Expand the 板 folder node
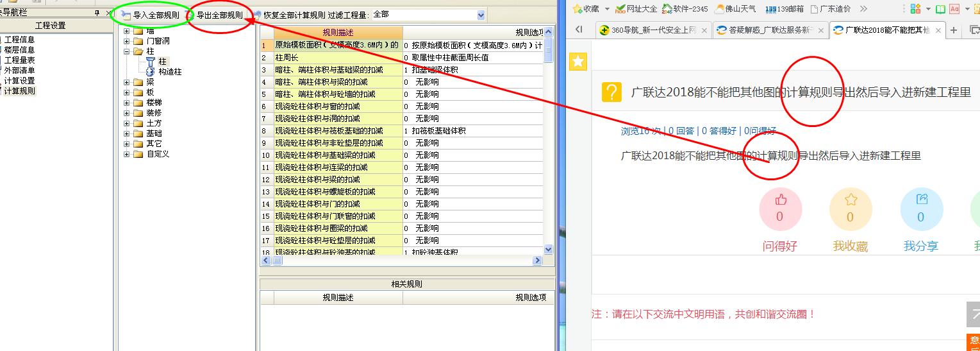The height and width of the screenshot is (351, 980). pos(127,92)
